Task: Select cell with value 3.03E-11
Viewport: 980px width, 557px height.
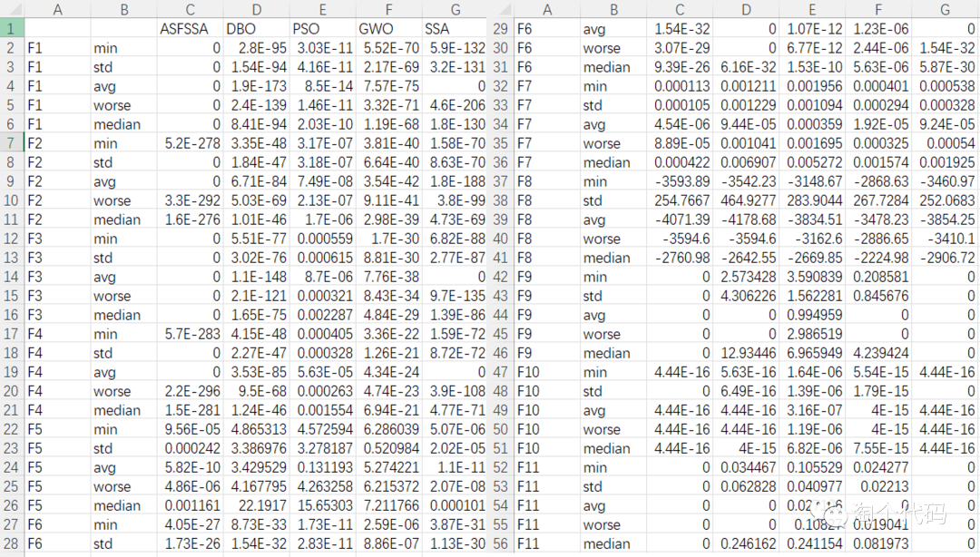Action: pyautogui.click(x=322, y=48)
